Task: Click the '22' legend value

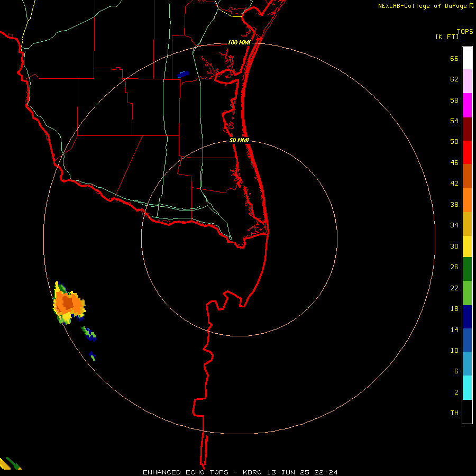Action: [454, 288]
